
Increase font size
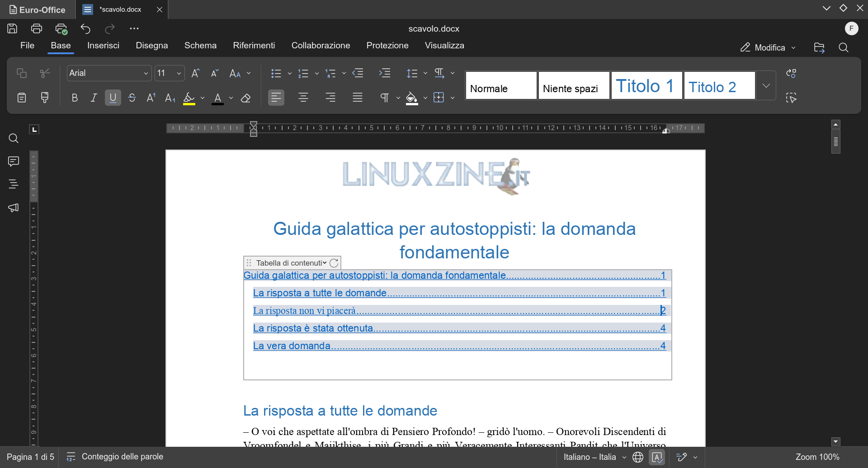pyautogui.click(x=196, y=73)
